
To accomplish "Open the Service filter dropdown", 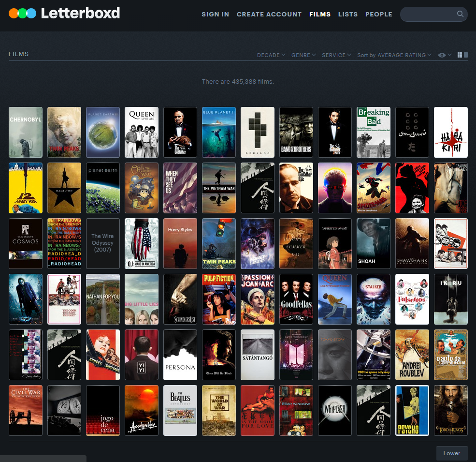I will pos(336,55).
